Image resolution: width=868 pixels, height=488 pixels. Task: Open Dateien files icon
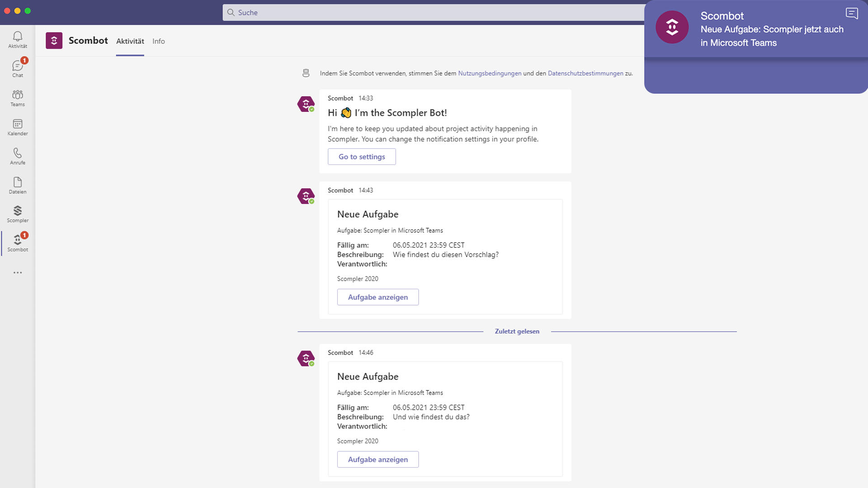18,185
